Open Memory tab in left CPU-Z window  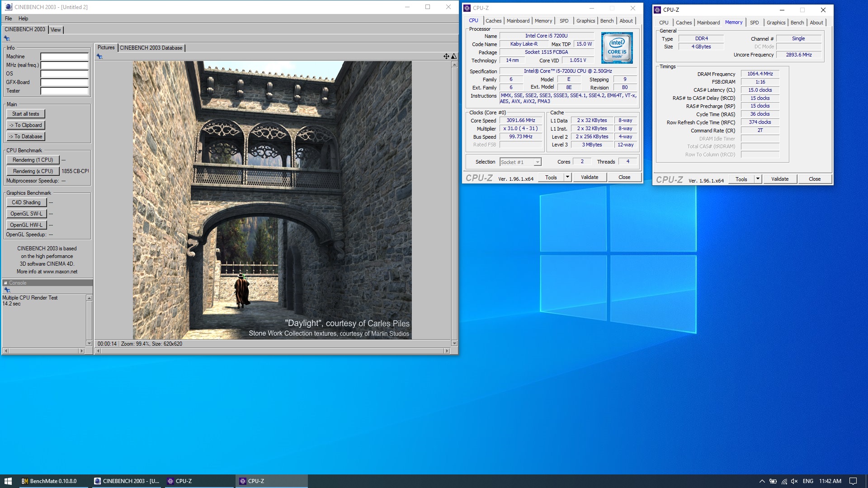(543, 21)
